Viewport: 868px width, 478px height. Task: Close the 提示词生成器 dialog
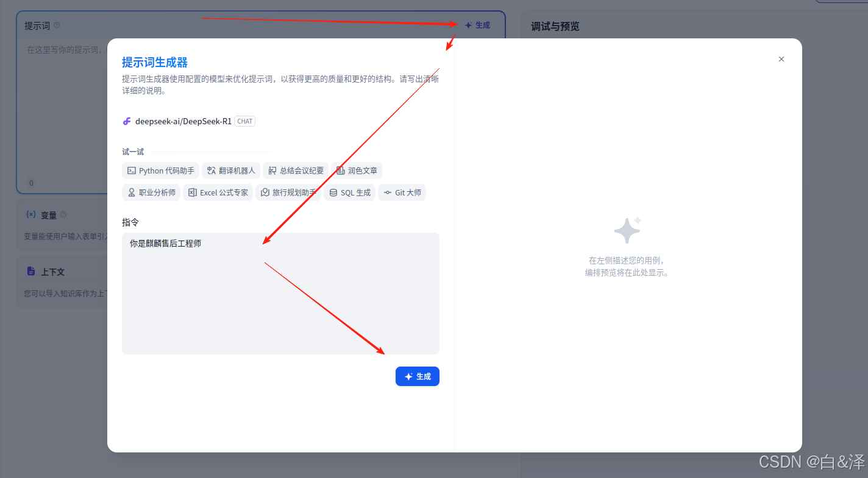pyautogui.click(x=781, y=59)
